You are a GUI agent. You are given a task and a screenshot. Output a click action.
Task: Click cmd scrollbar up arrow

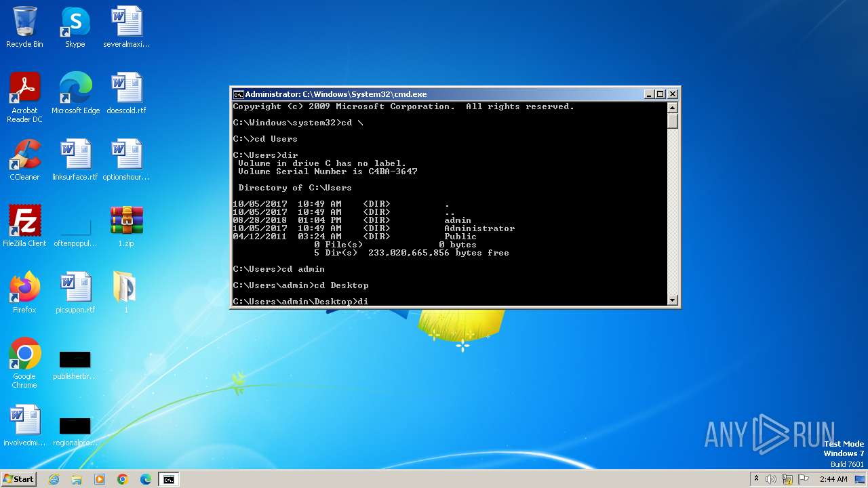[673, 108]
